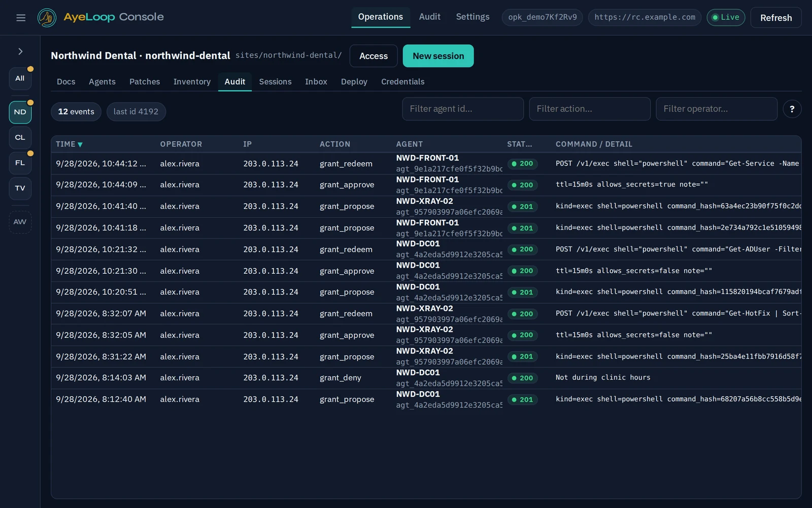Image resolution: width=812 pixels, height=508 pixels.
Task: Focus the Filter agent id field
Action: (x=463, y=109)
